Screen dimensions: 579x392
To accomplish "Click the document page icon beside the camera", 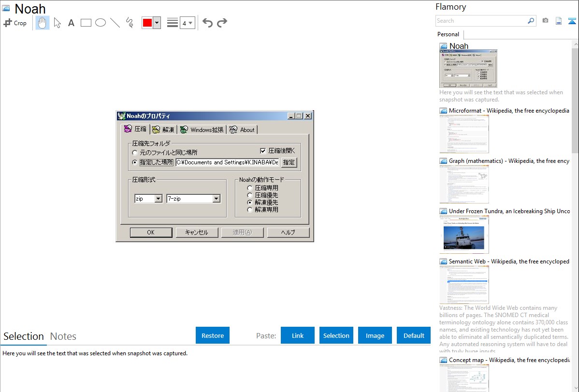I will click(559, 21).
